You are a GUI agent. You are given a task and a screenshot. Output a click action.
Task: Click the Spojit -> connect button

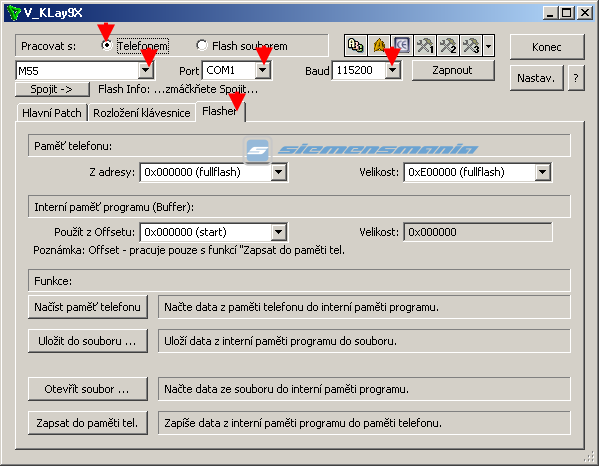52,89
